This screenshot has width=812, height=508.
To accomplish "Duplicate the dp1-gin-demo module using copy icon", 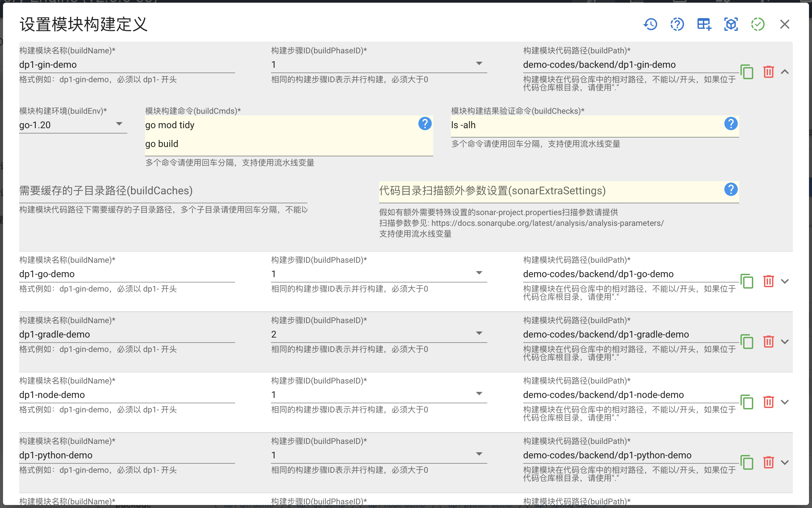I will (x=747, y=72).
